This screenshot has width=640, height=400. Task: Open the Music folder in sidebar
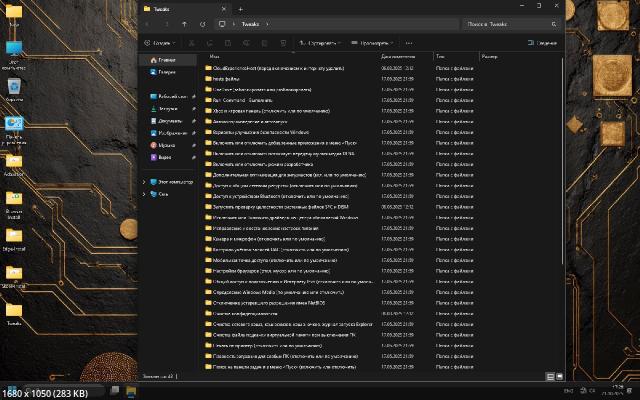167,145
